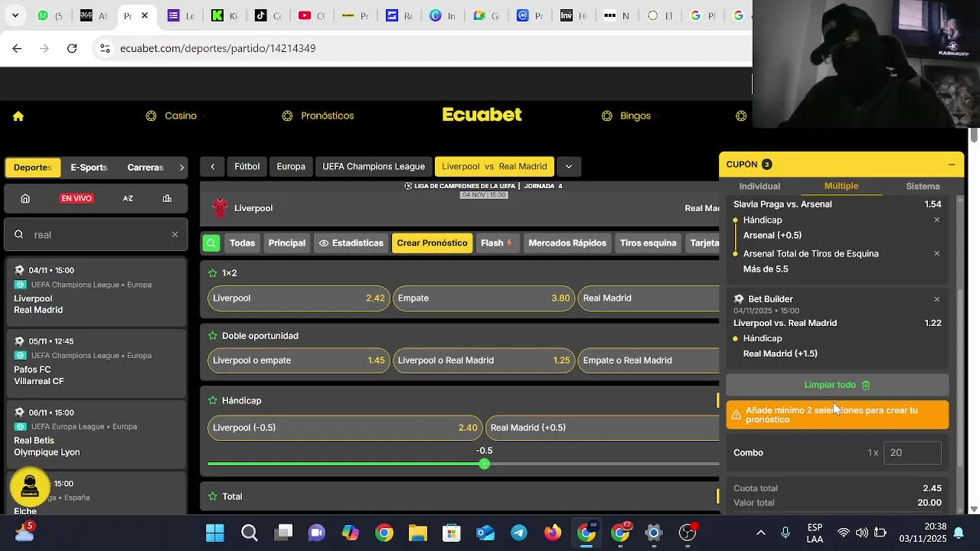Screen dimensions: 980x551
Task: Click the handicap slider handle at -0.5
Action: (484, 464)
